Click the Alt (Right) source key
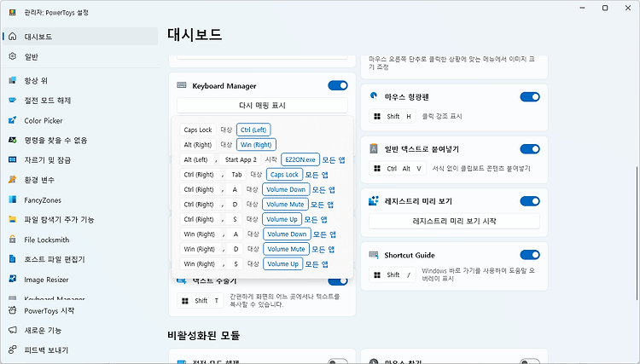This screenshot has height=364, width=640. [198, 145]
